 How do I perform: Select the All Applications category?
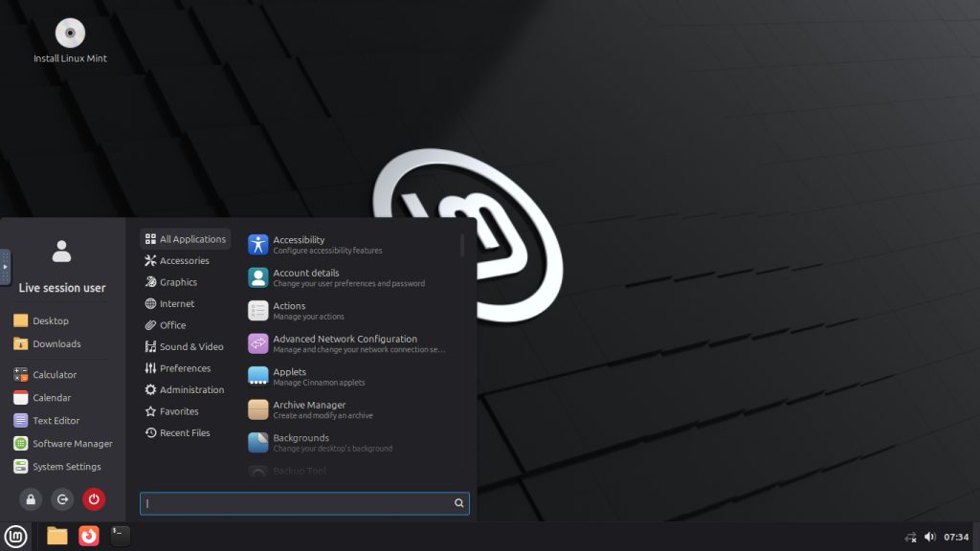(186, 238)
